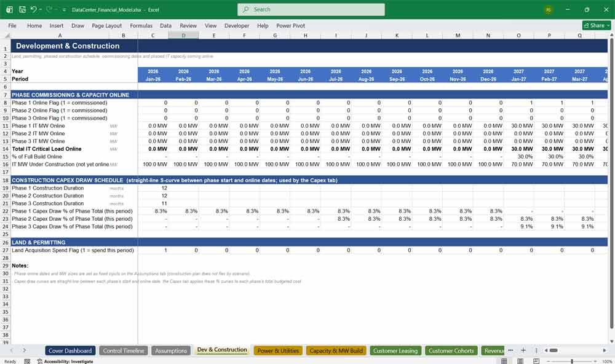This screenshot has width=615, height=364.
Task: Select 'PHASE COMMISSIONING & CAPACITY ONLINE' header
Action: tap(71, 95)
